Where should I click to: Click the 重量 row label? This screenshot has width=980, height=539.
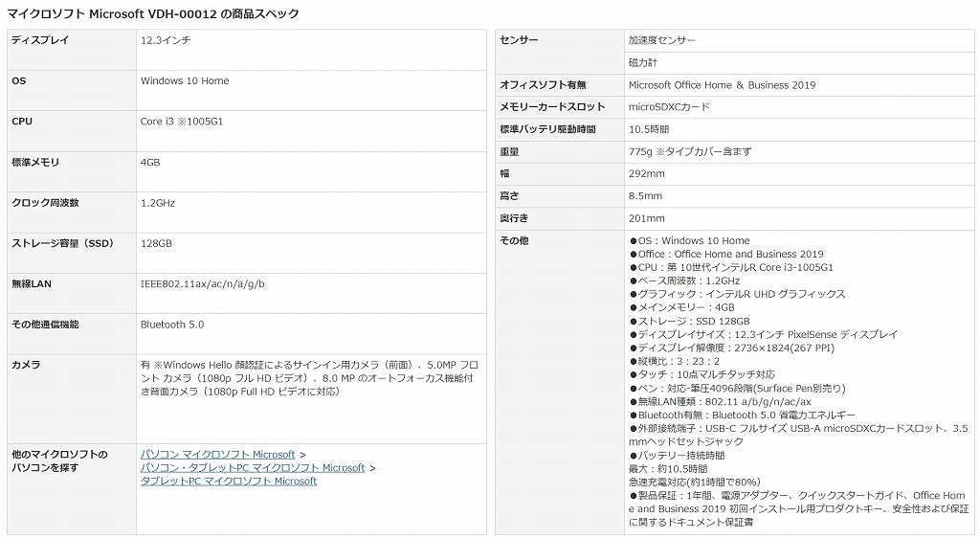point(509,152)
